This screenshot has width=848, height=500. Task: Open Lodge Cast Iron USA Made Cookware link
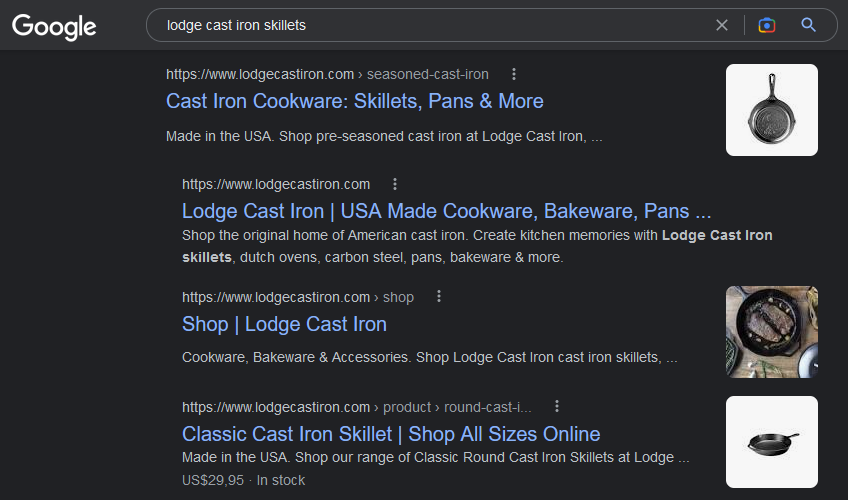click(x=446, y=211)
